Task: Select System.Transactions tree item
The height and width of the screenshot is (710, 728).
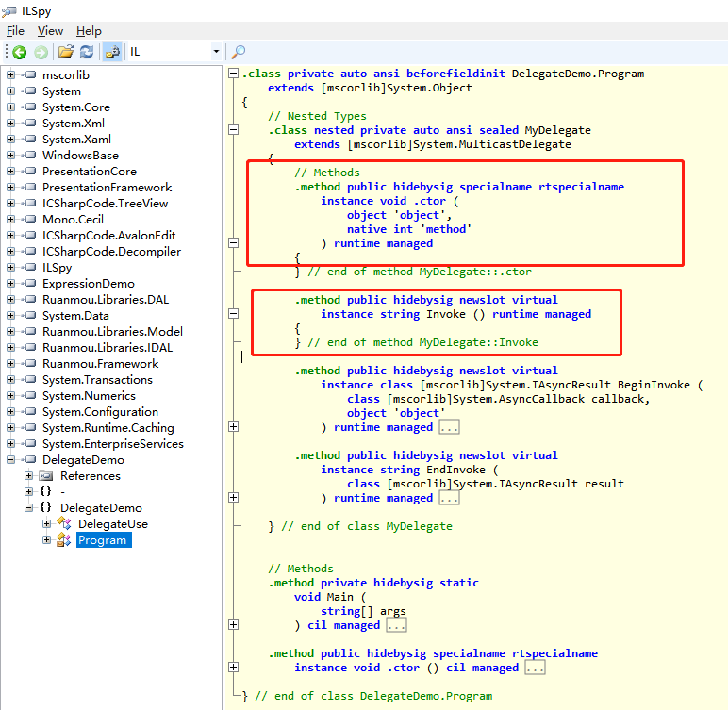Action: click(97, 379)
